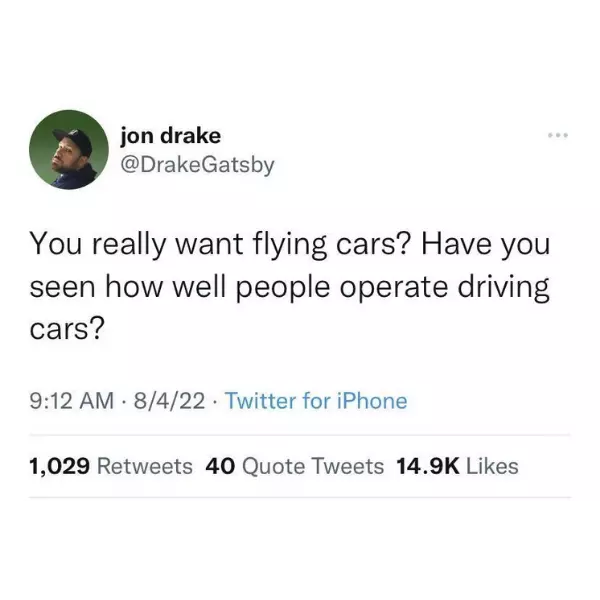Select the 8/4/22 date
Image resolution: width=600 pixels, height=600 pixels.
pyautogui.click(x=170, y=401)
